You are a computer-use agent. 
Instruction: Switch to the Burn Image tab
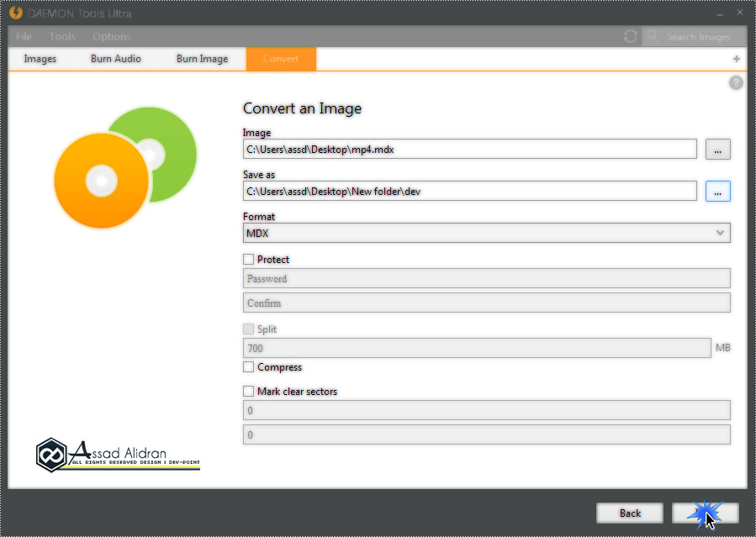click(202, 59)
